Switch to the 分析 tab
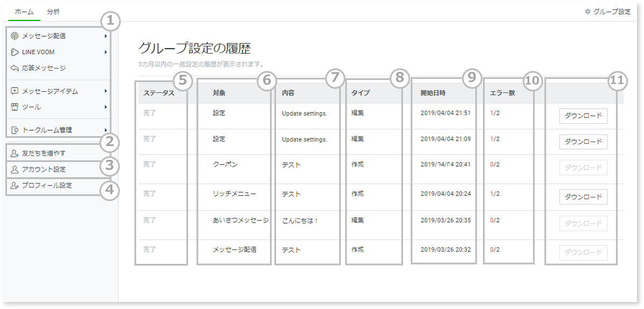The height and width of the screenshot is (309, 644). click(53, 11)
